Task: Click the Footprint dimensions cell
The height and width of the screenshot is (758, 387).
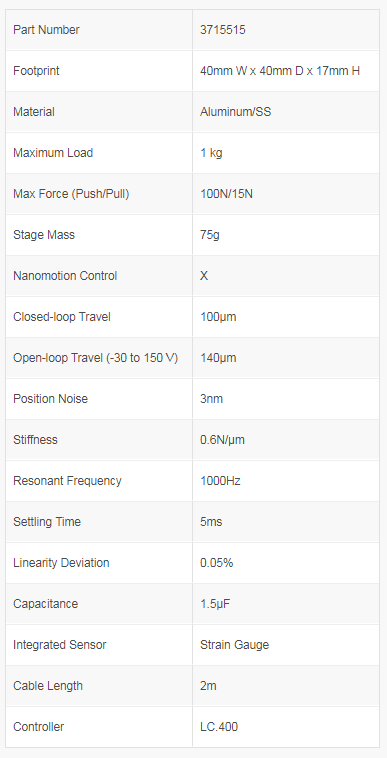Action: (x=286, y=71)
